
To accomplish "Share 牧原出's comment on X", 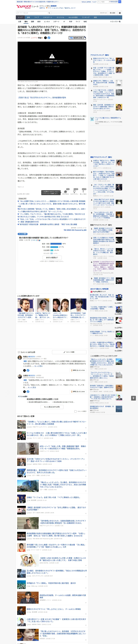I will [25, 370].
